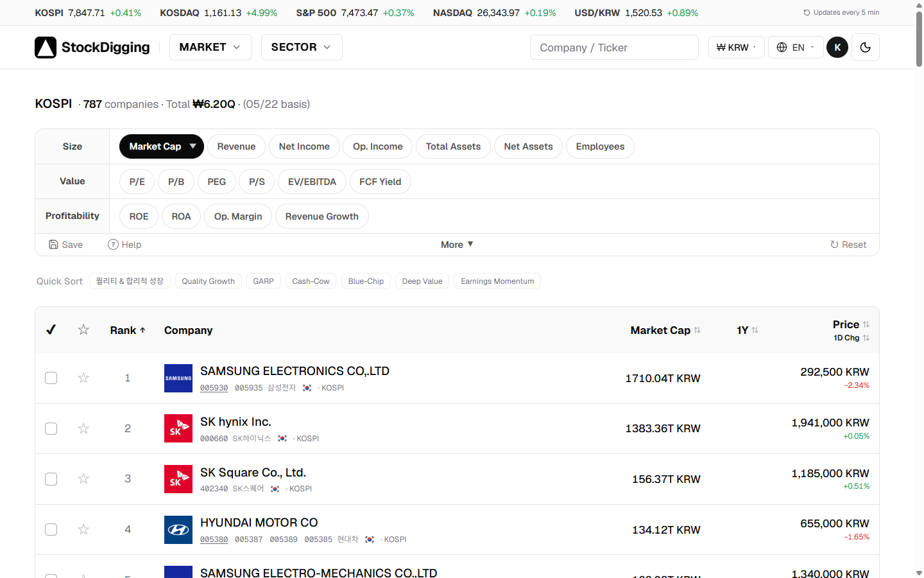Screen dimensions: 924x578
Task: Check the SAMSUNG ELECTRONICS row checkbox
Action: coord(51,378)
